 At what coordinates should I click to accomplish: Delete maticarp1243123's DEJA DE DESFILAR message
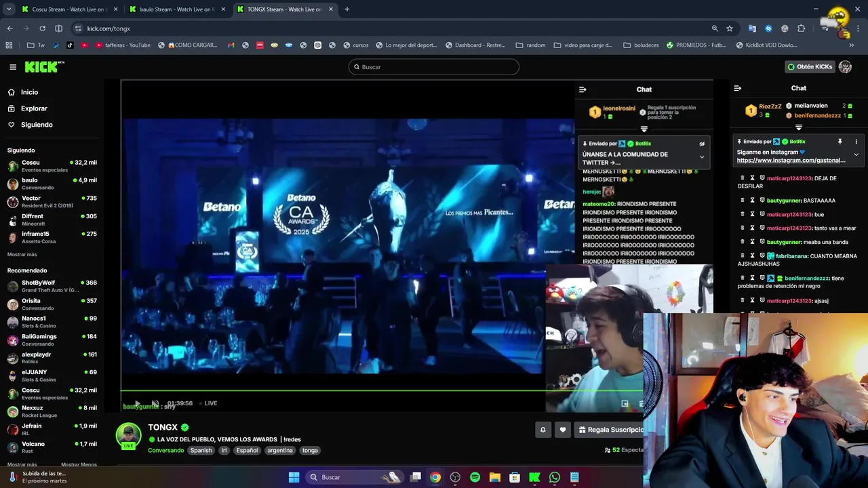743,178
